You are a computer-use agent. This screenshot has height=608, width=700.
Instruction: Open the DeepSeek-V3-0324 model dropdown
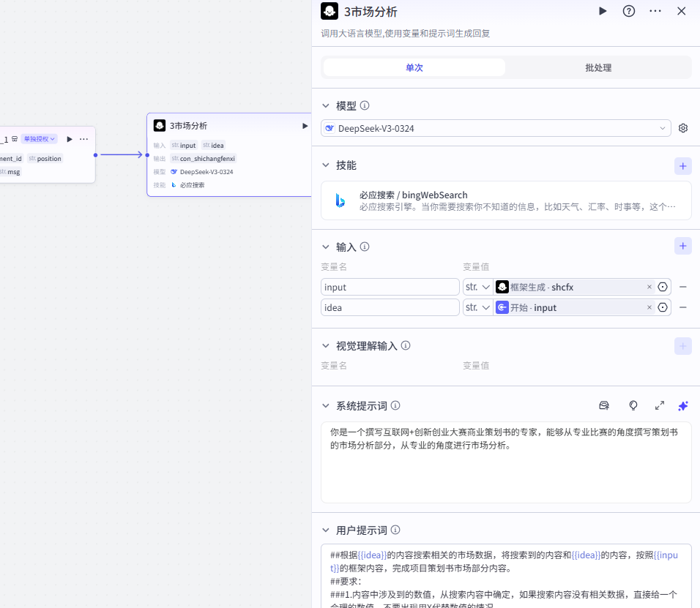click(x=496, y=128)
